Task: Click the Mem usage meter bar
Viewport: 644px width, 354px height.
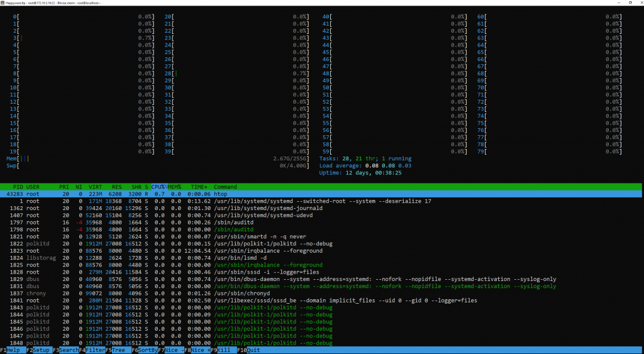Action: (158, 158)
